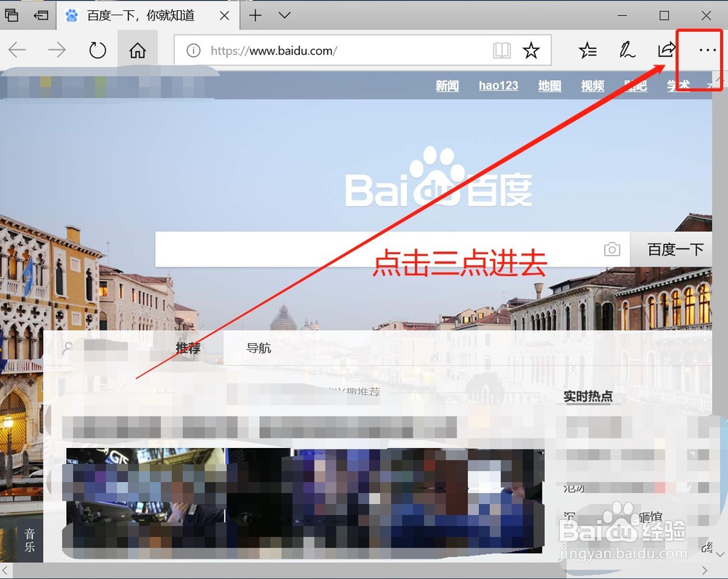Image resolution: width=728 pixels, height=579 pixels.
Task: Add current page to favorites or reading list
Action: click(531, 50)
